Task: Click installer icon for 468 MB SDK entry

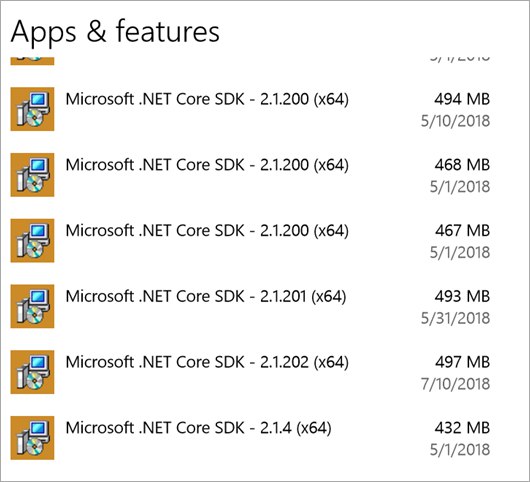Action: [x=32, y=174]
